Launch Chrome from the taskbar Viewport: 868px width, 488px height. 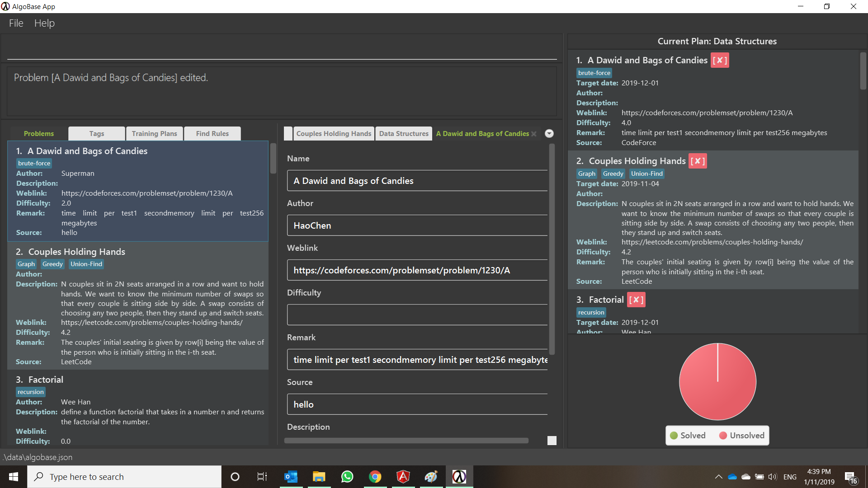point(375,477)
